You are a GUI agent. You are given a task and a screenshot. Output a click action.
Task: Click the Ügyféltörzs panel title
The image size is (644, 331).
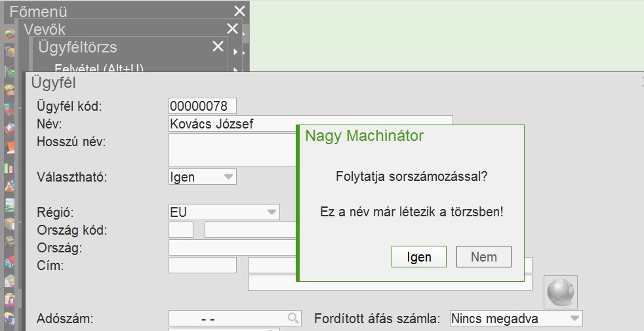pyautogui.click(x=77, y=47)
